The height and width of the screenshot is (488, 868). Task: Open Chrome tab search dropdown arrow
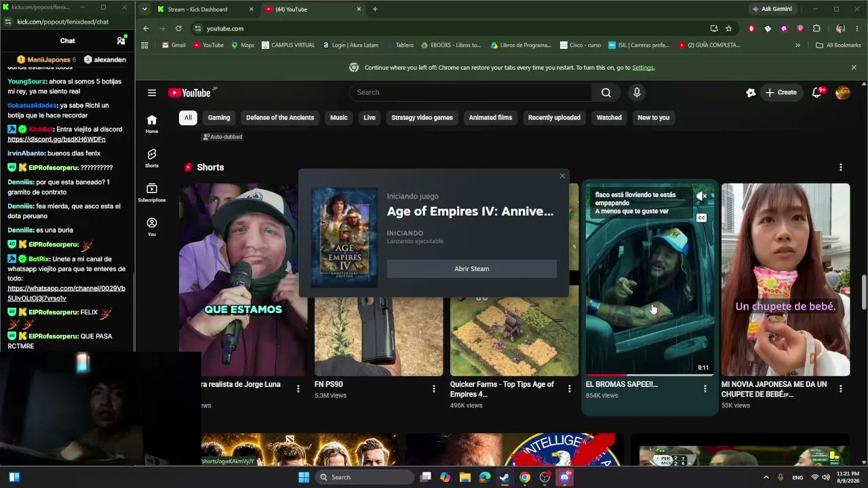pyautogui.click(x=144, y=9)
